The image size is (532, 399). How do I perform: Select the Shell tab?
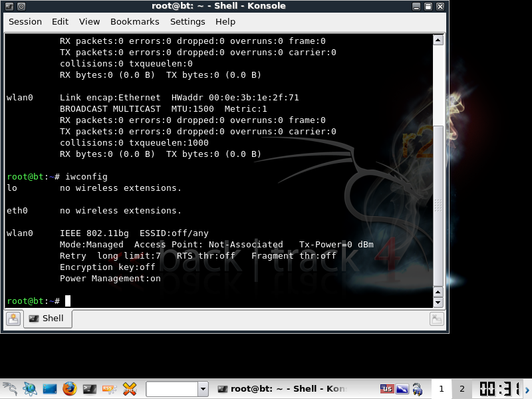click(47, 319)
